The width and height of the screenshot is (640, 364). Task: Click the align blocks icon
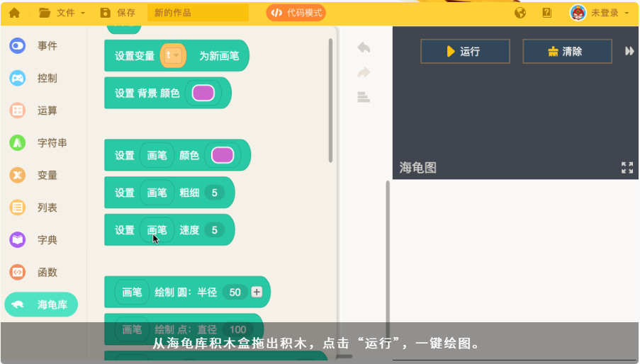[364, 97]
